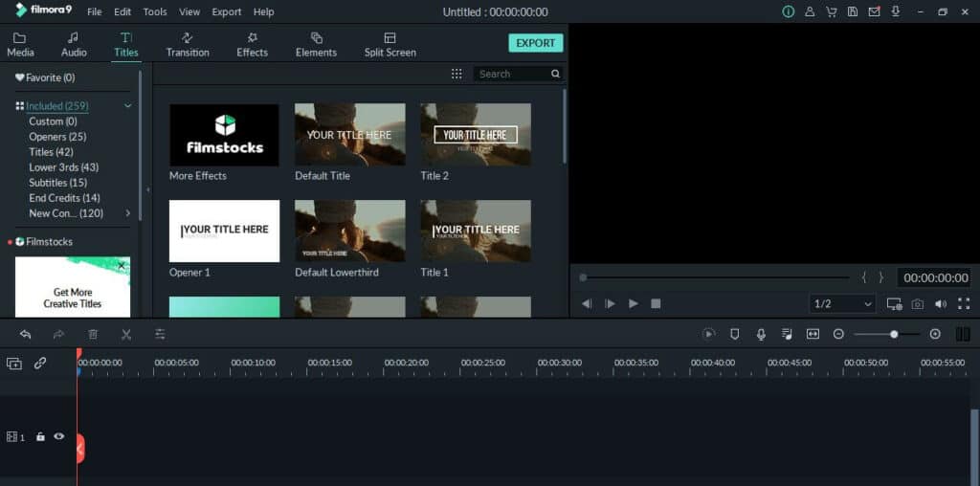980x486 pixels.
Task: Click the add marker shield icon
Action: (x=735, y=334)
